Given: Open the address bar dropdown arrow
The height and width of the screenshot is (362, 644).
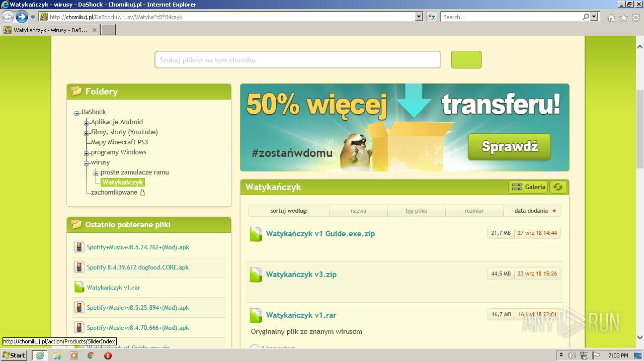Looking at the screenshot, I should 419,17.
